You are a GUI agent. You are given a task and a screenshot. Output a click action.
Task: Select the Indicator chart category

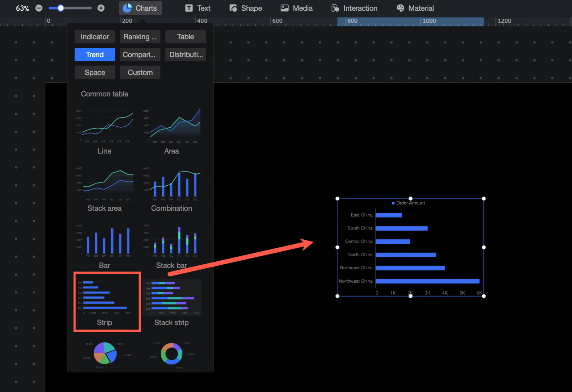pos(95,37)
